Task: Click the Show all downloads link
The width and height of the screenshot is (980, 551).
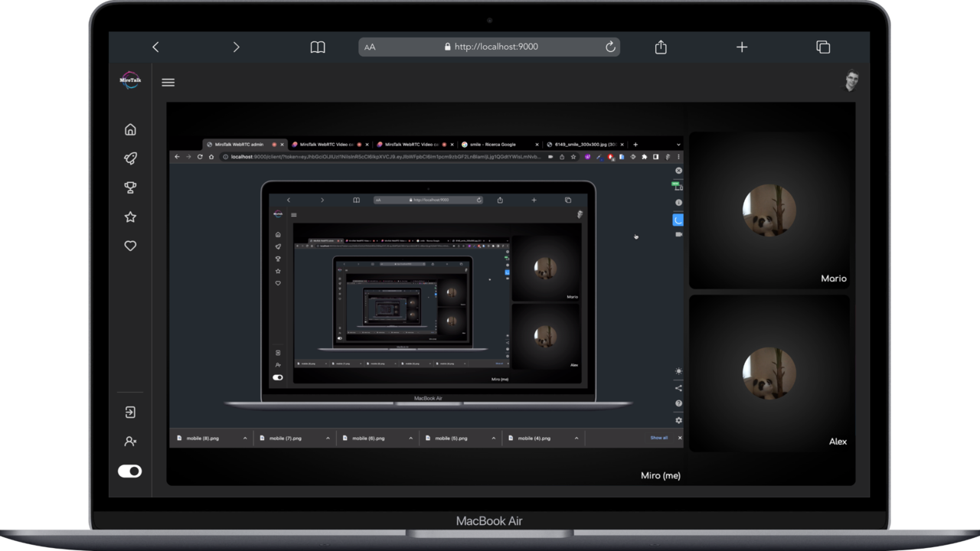Action: [658, 437]
